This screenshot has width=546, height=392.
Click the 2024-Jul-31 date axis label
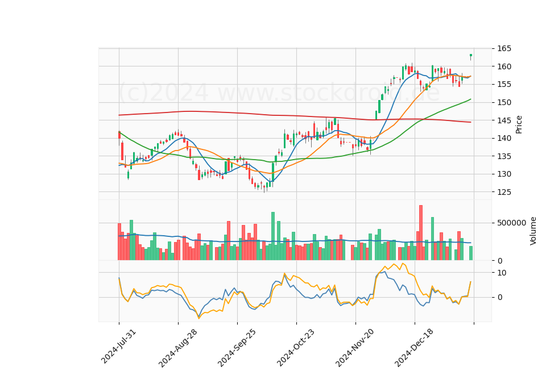118,347
